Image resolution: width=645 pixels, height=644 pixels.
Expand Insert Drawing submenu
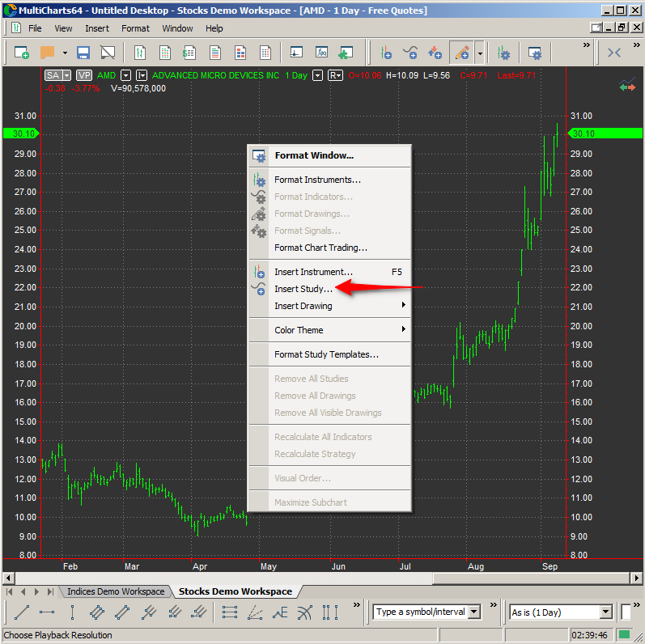coord(330,306)
